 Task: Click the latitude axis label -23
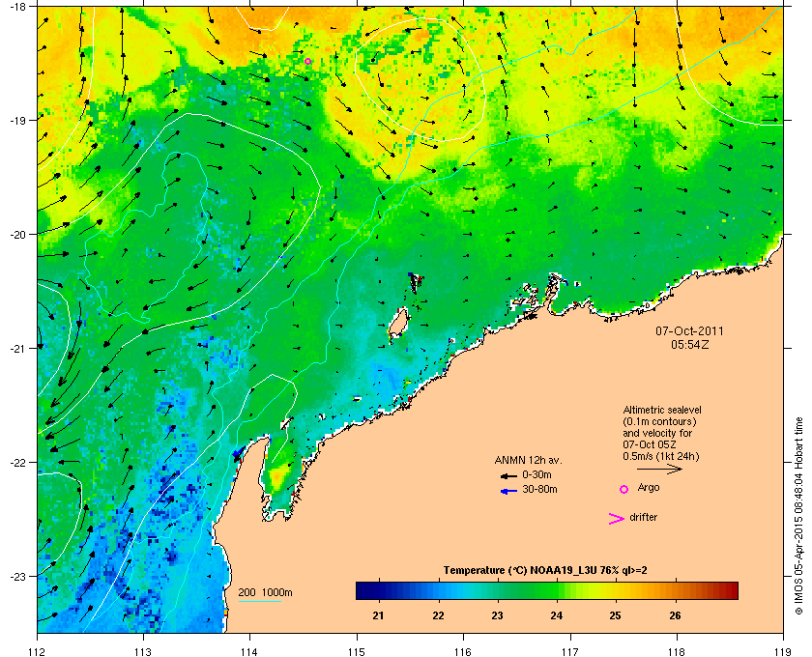(x=17, y=576)
